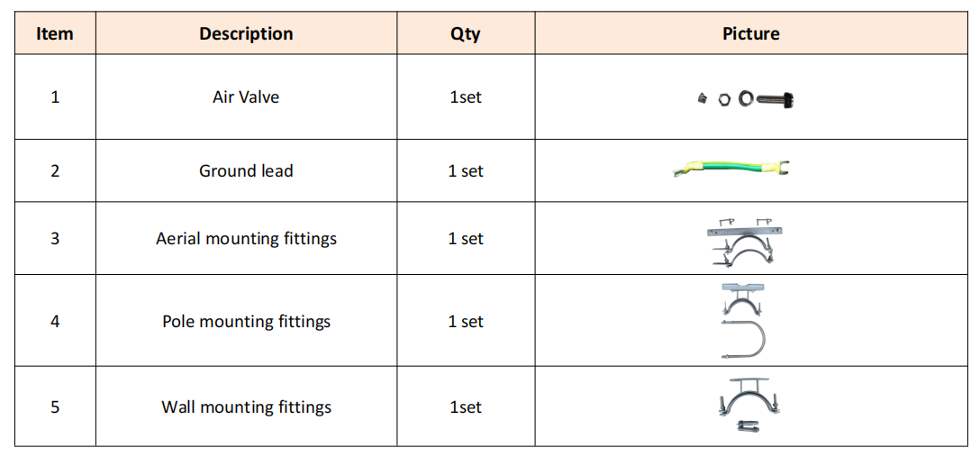Select Pole mounting fittings text
Screen dimensions: 980x457
246,322
